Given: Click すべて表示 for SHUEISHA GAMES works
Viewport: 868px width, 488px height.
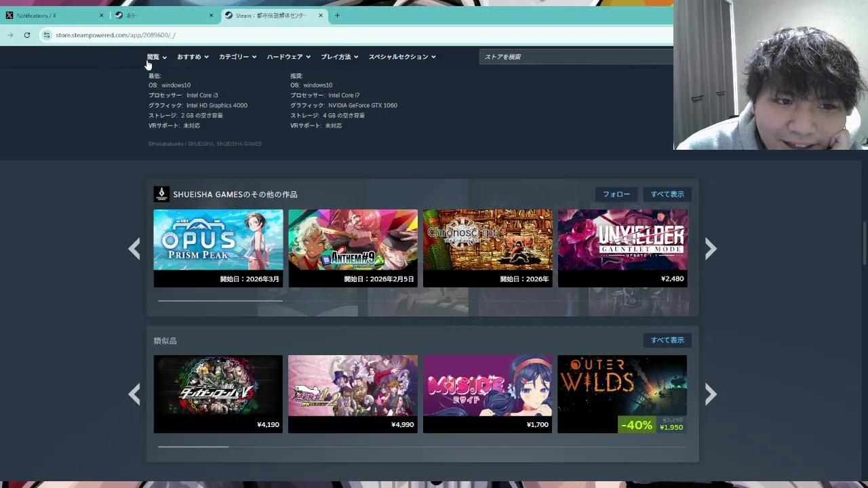Looking at the screenshot, I should click(x=667, y=195).
